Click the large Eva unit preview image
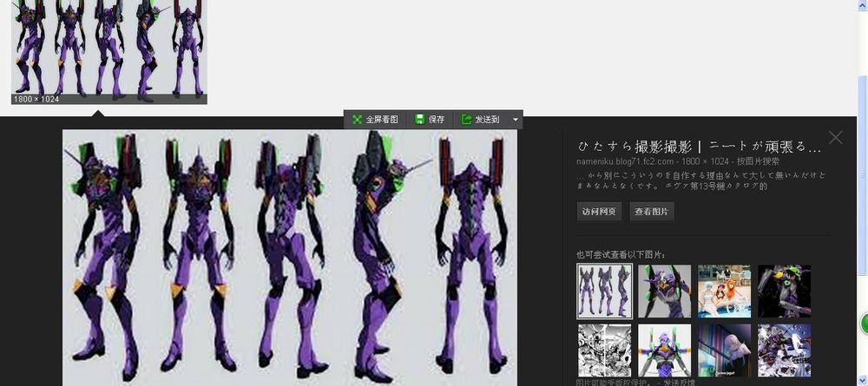 tap(290, 257)
